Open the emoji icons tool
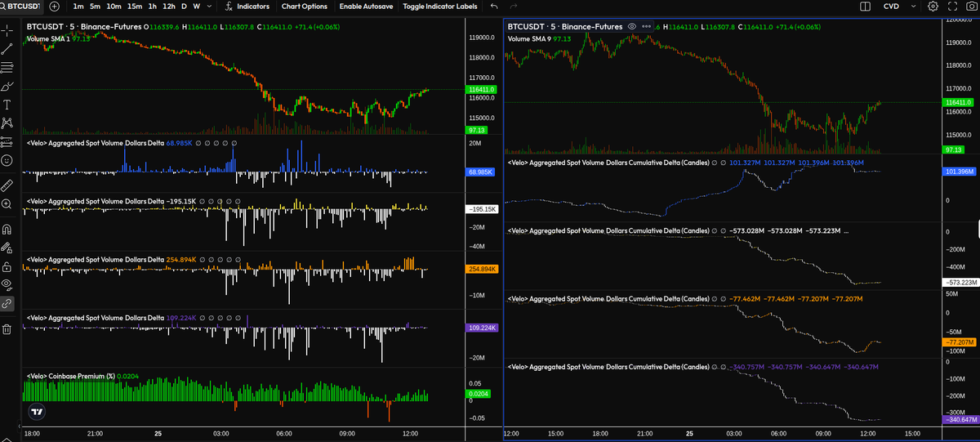Image resolution: width=980 pixels, height=442 pixels. (7, 160)
